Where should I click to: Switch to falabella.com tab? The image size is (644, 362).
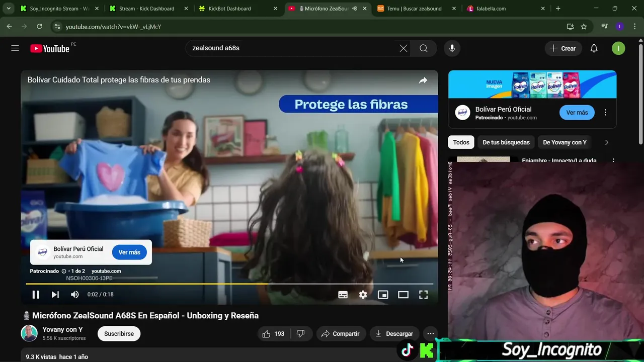(506, 9)
